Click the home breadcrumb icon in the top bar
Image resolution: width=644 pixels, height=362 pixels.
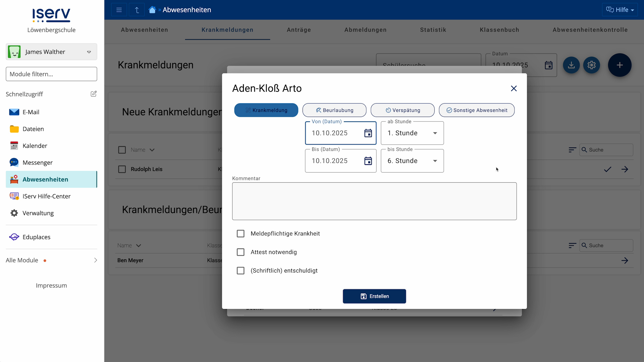[153, 9]
